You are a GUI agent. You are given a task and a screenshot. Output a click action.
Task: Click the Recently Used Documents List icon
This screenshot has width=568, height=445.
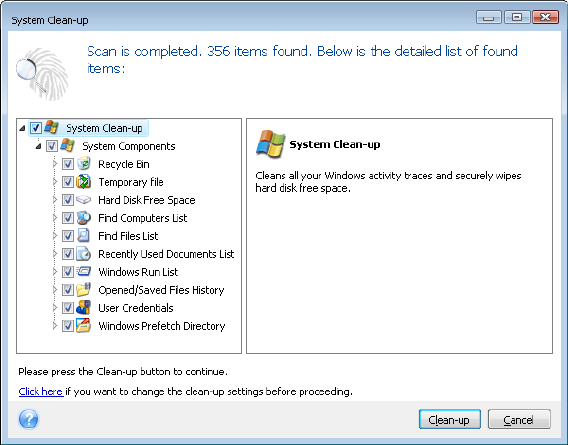84,254
